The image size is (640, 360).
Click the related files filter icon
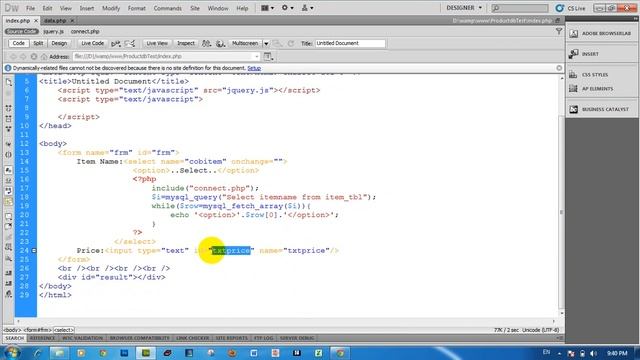pos(559,31)
